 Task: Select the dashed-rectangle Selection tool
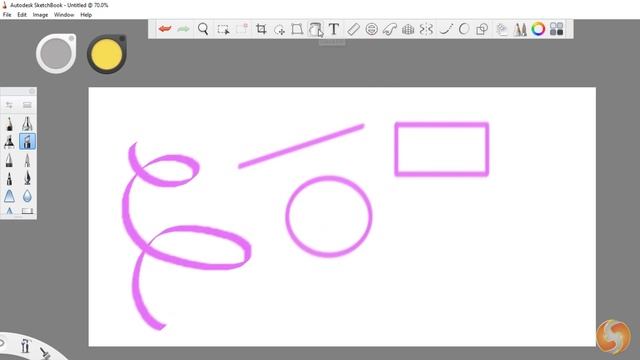tap(223, 29)
